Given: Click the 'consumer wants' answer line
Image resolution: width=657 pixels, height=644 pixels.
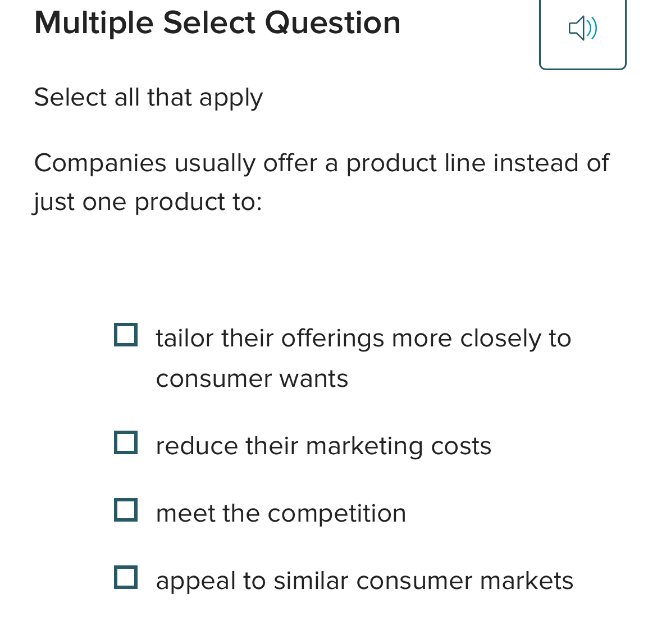Looking at the screenshot, I should point(252,378).
